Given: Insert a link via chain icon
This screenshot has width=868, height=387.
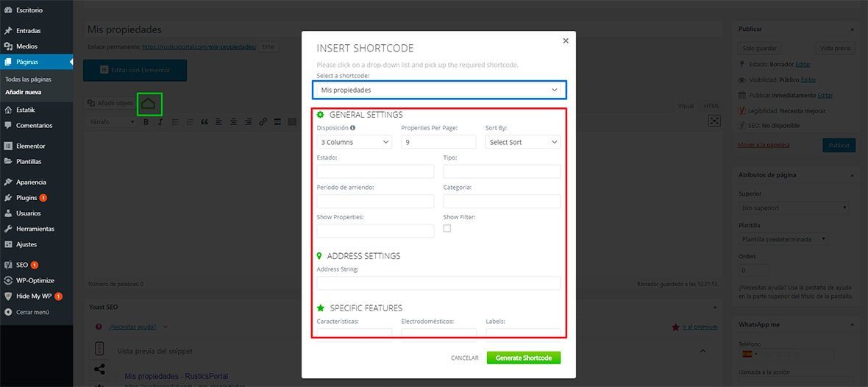Looking at the screenshot, I should pos(263,122).
